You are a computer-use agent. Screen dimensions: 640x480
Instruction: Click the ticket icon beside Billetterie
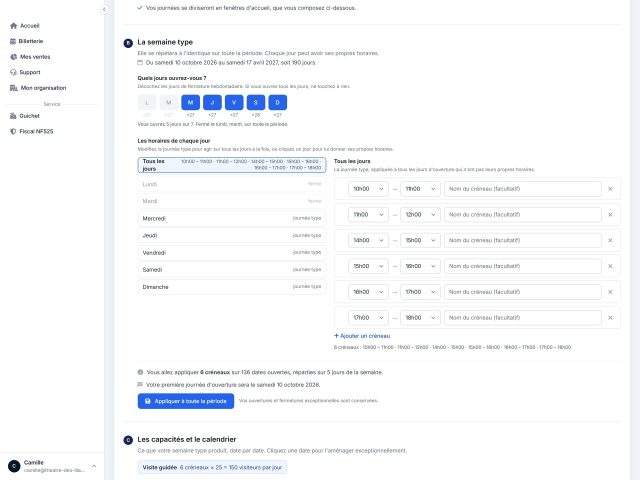click(x=13, y=41)
